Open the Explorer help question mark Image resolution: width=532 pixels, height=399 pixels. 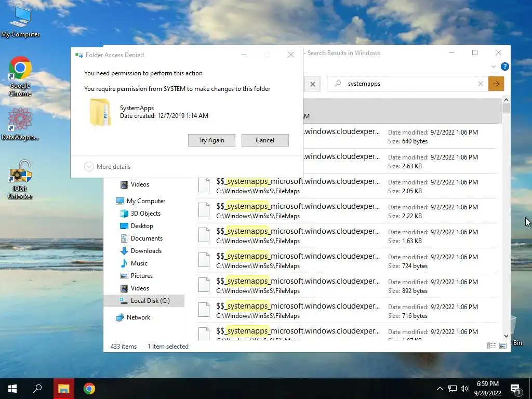505,66
